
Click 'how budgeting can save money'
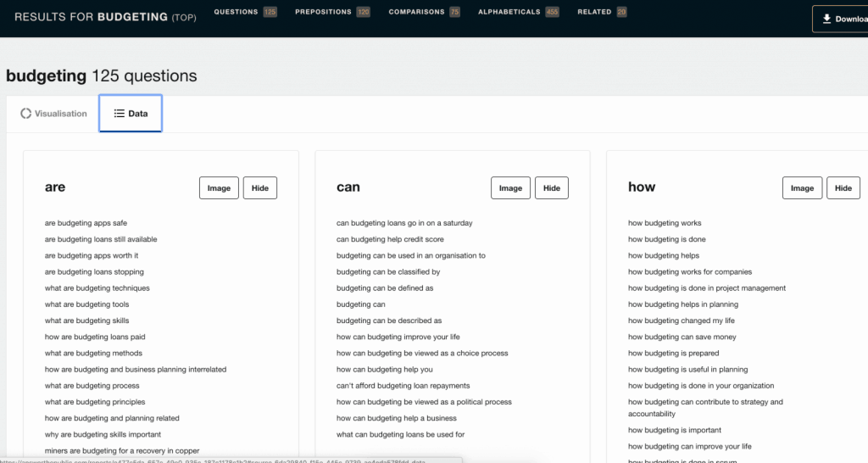tap(682, 337)
